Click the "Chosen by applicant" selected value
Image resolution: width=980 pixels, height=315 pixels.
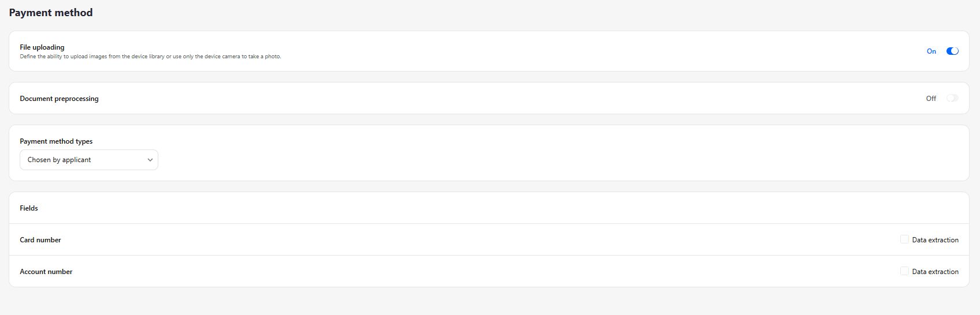click(59, 160)
